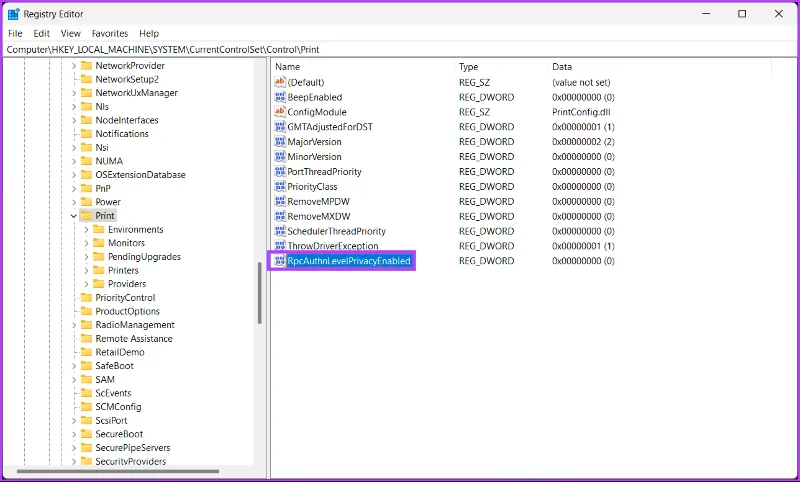Viewport: 800px width, 482px height.
Task: Click the Print key folder icon
Action: [86, 216]
